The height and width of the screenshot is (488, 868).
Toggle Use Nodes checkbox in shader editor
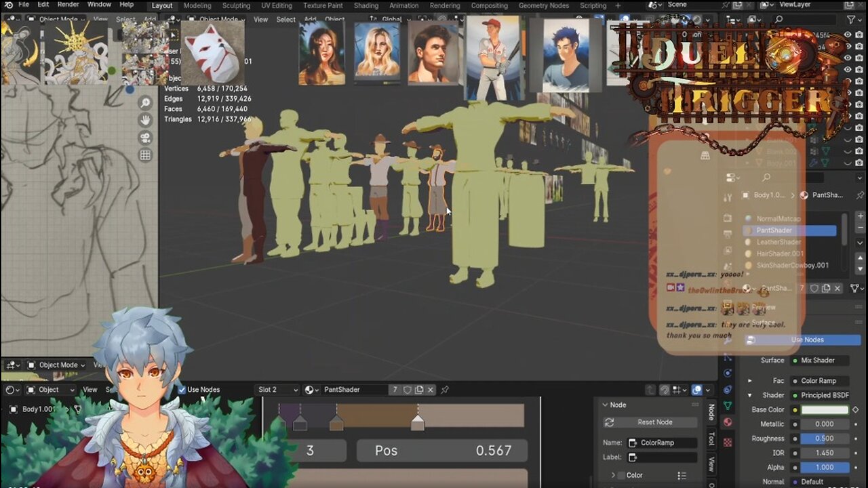click(x=182, y=390)
